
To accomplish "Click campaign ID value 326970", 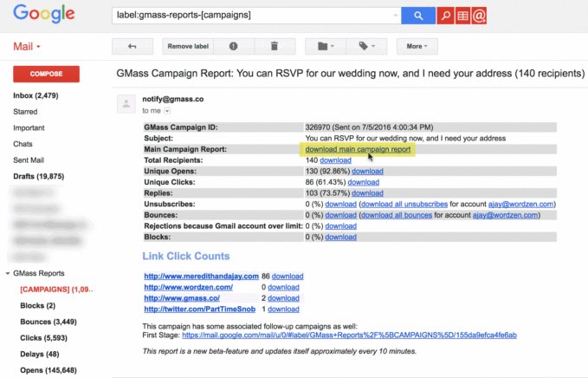I will pyautogui.click(x=318, y=127).
